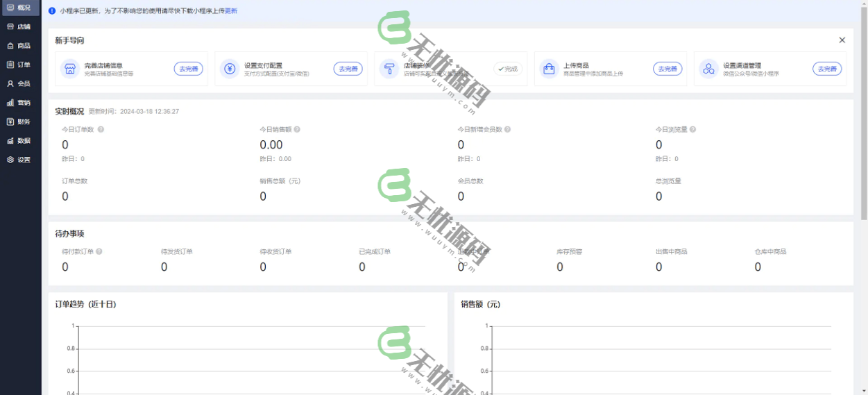This screenshot has width=868, height=395.
Task: Click the 新手导向 section heading
Action: pos(69,41)
